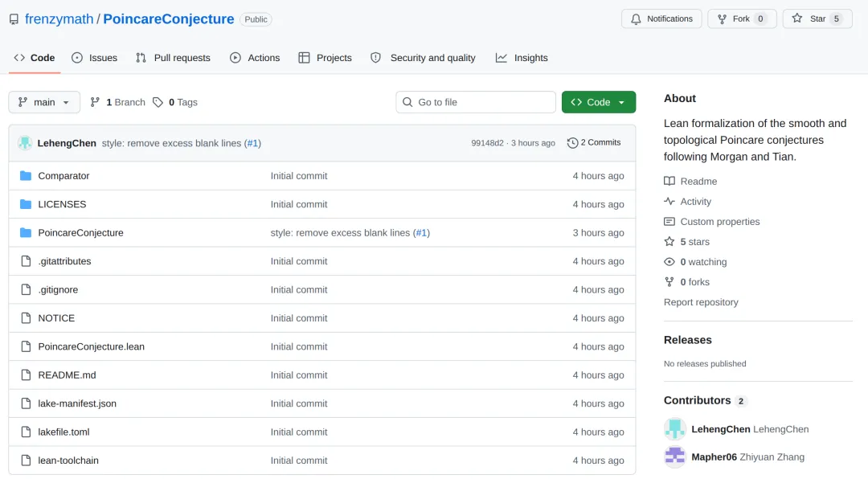868x479 pixels.
Task: Click the Fork icon button
Action: pyautogui.click(x=722, y=18)
